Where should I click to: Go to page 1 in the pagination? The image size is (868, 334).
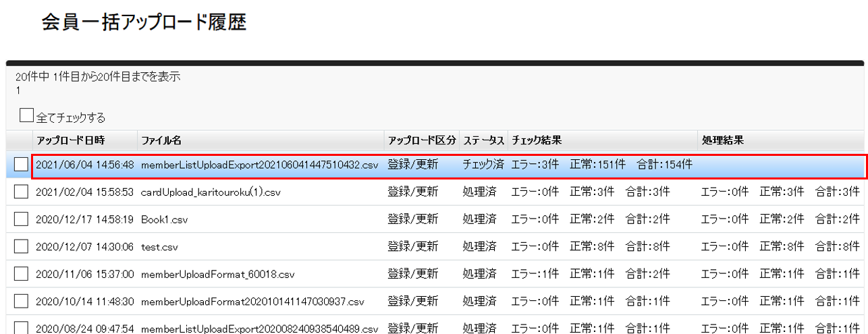click(x=18, y=89)
